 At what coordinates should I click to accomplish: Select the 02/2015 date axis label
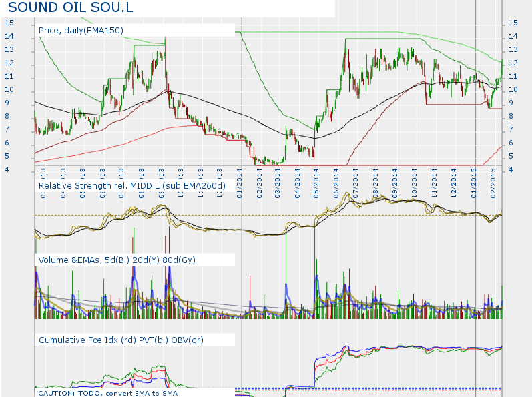[x=493, y=183]
